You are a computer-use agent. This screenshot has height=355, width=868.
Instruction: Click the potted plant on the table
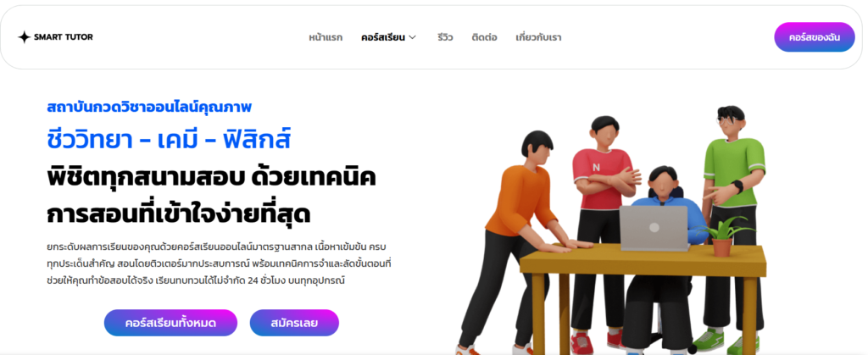[x=725, y=236]
